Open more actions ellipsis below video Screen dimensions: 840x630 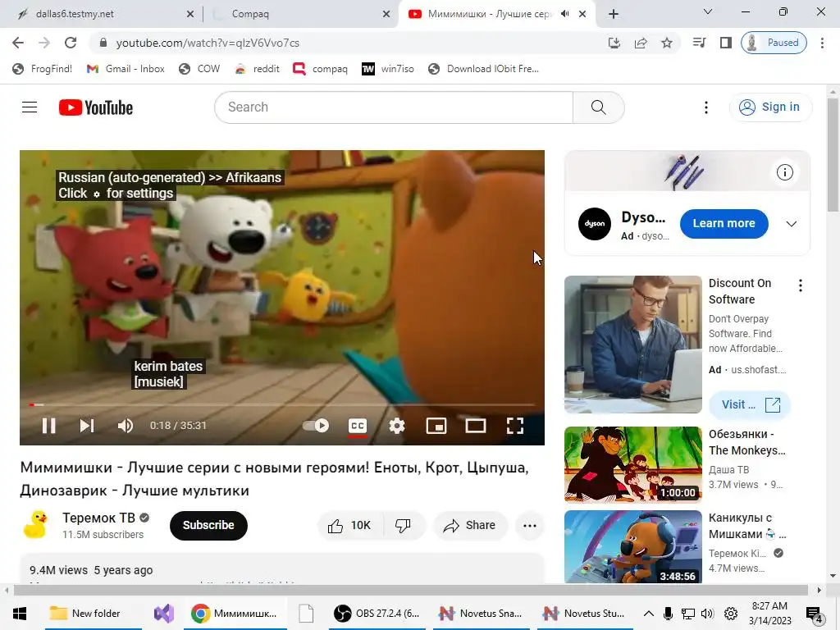530,526
